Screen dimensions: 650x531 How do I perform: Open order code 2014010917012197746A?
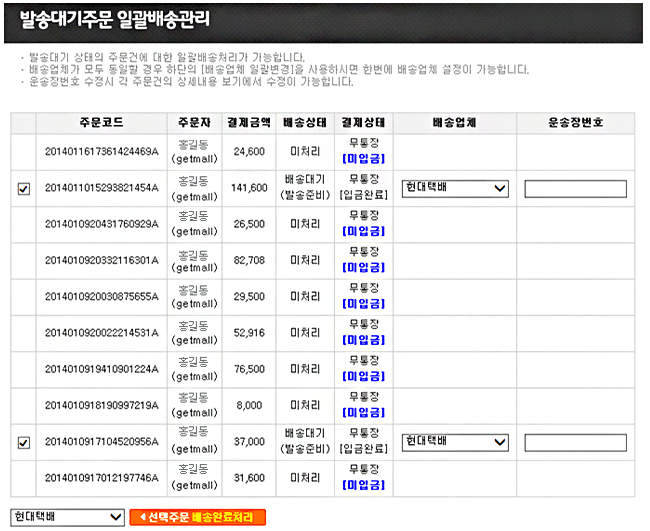click(102, 478)
